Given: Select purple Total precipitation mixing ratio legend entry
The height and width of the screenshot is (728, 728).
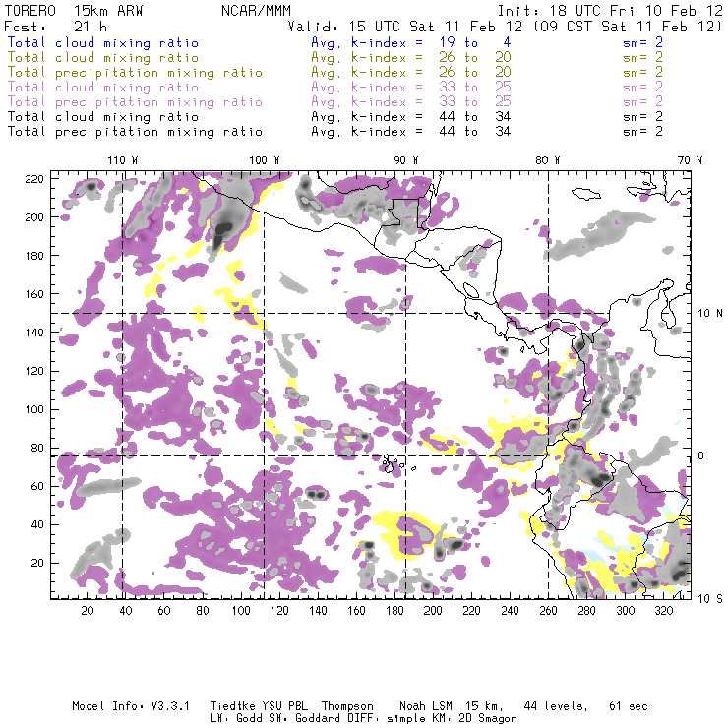Looking at the screenshot, I should click(x=135, y=102).
